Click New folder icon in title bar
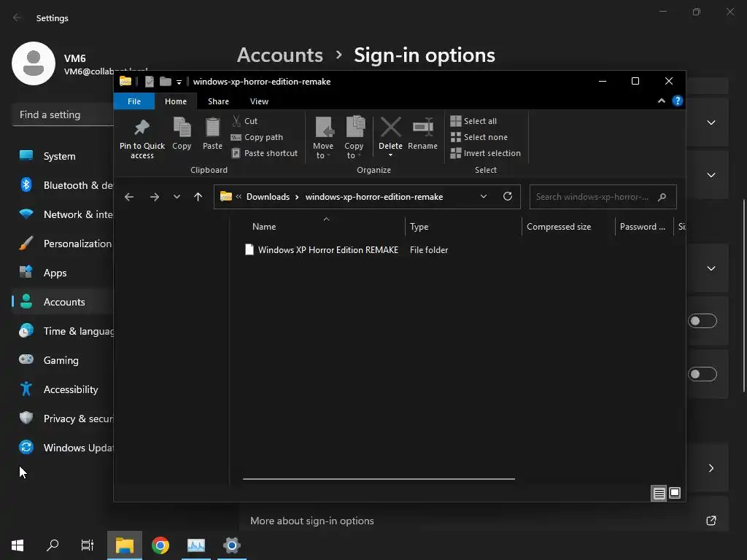 tap(166, 82)
